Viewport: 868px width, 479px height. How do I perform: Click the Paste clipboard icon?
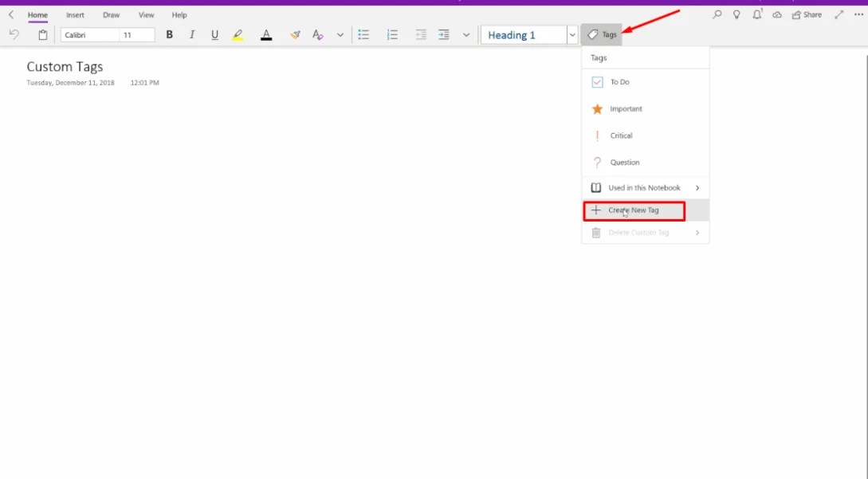click(x=42, y=34)
